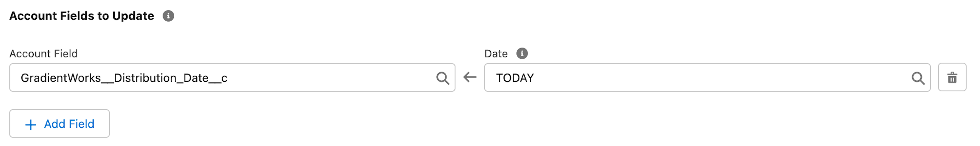
Task: Click the plus icon on Add Field
Action: [31, 125]
